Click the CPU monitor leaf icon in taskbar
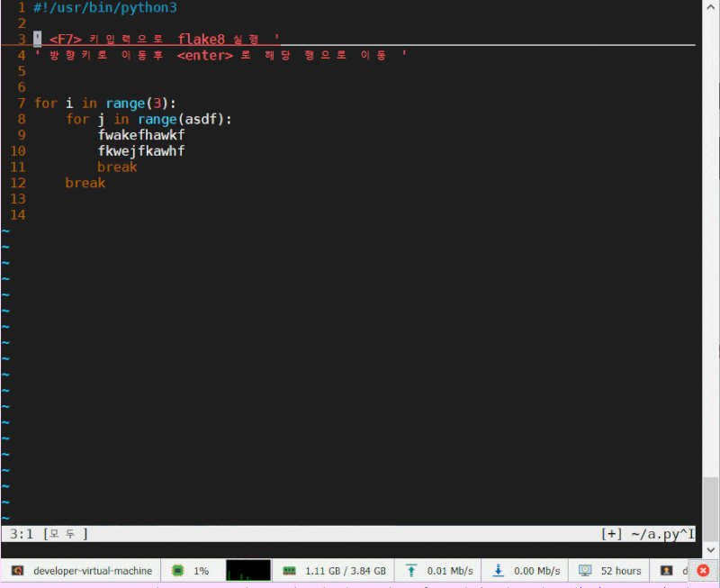The width and height of the screenshot is (720, 588). (x=178, y=570)
